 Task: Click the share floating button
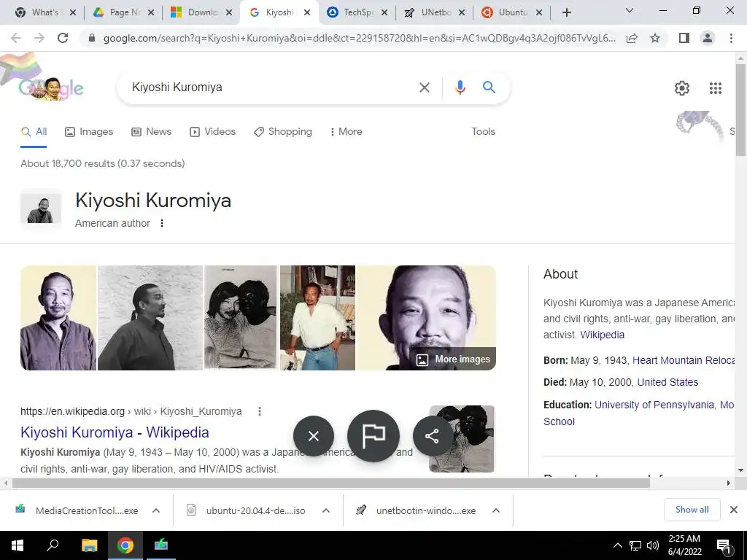tap(432, 436)
